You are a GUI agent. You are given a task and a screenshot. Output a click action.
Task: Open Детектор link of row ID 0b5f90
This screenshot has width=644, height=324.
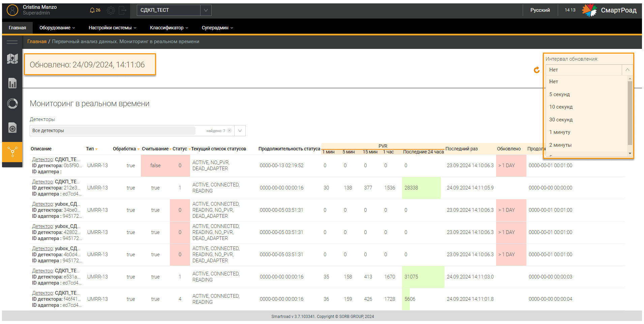[42, 159]
